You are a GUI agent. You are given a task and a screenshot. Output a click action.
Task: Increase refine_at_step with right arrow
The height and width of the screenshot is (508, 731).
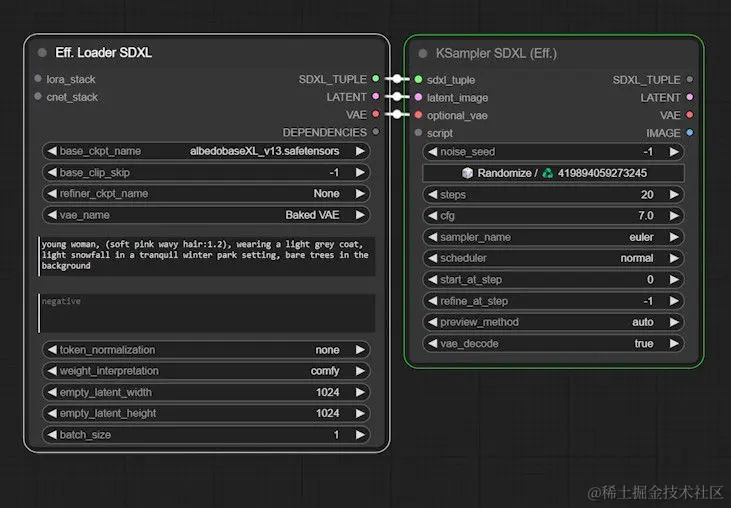674,301
